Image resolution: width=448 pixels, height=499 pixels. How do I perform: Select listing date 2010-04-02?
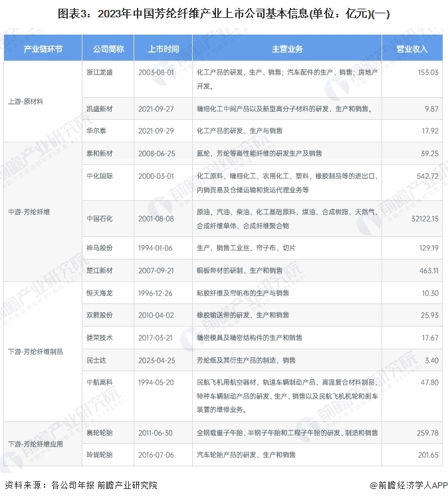156,315
